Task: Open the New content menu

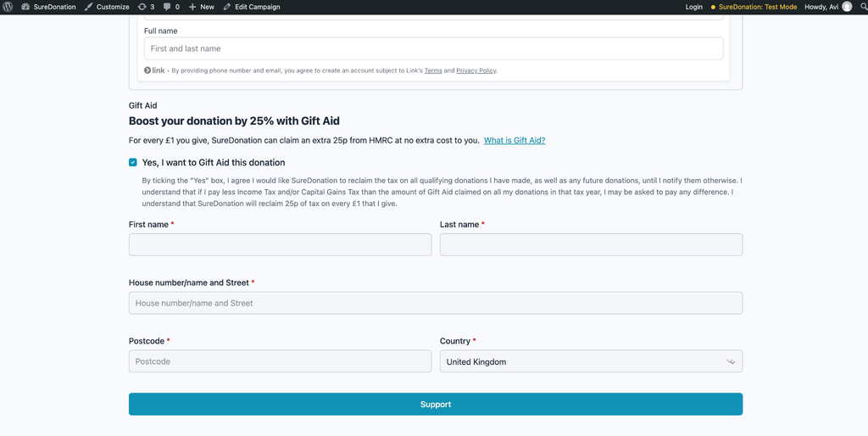Action: click(x=202, y=7)
